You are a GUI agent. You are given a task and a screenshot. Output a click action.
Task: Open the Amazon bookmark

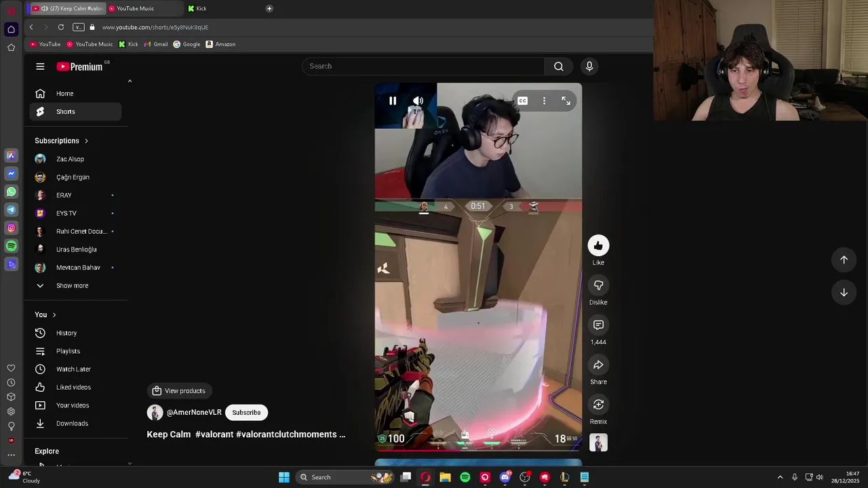tap(220, 44)
